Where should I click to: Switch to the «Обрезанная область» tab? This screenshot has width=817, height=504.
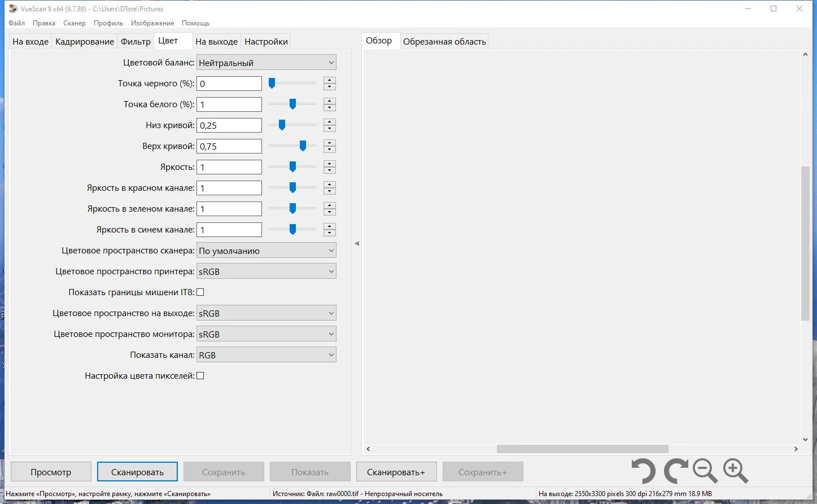pos(444,42)
